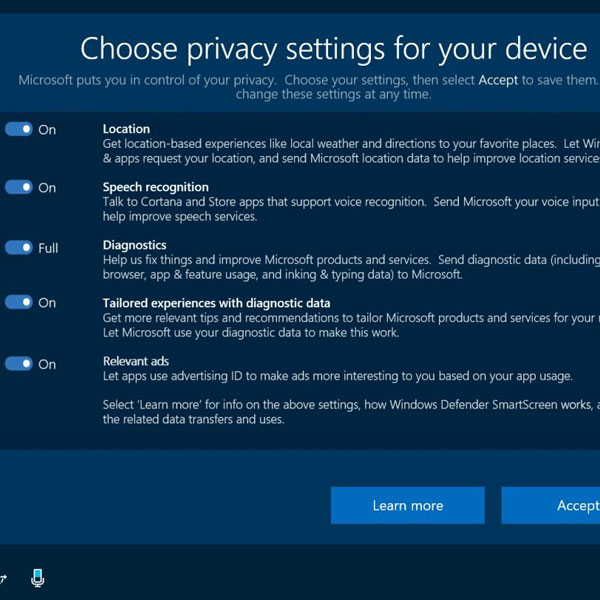Click 'Tailored experiences with diagnostic data' title
The image size is (600, 600).
click(x=217, y=303)
